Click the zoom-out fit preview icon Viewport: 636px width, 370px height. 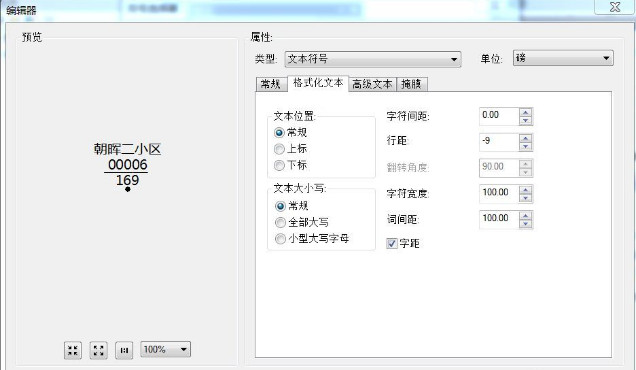(99, 350)
